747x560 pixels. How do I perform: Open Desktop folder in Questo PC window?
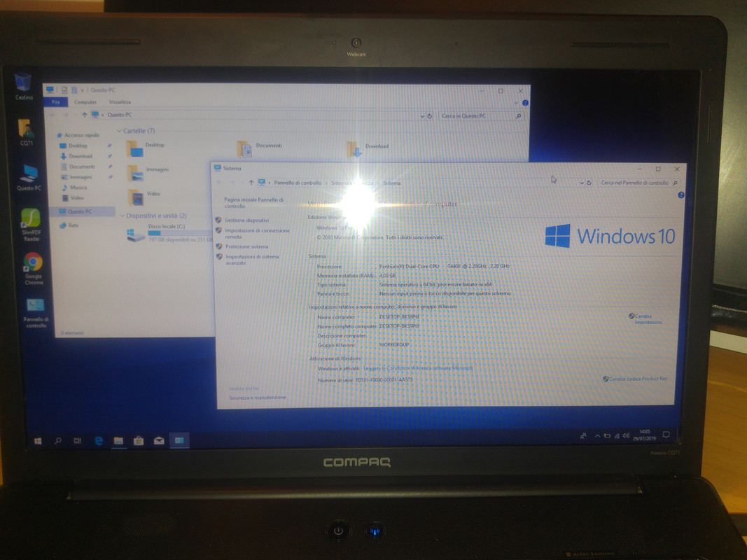tap(146, 148)
